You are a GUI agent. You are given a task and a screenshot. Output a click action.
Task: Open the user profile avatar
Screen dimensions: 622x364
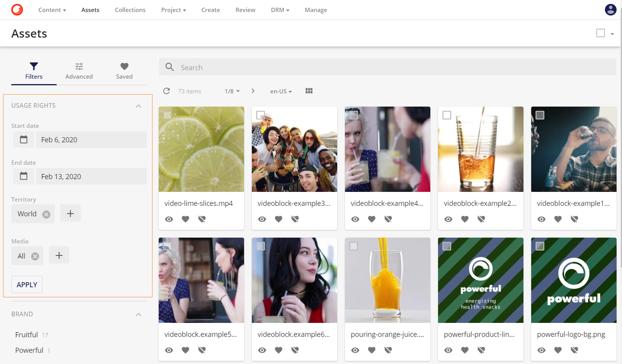click(610, 10)
